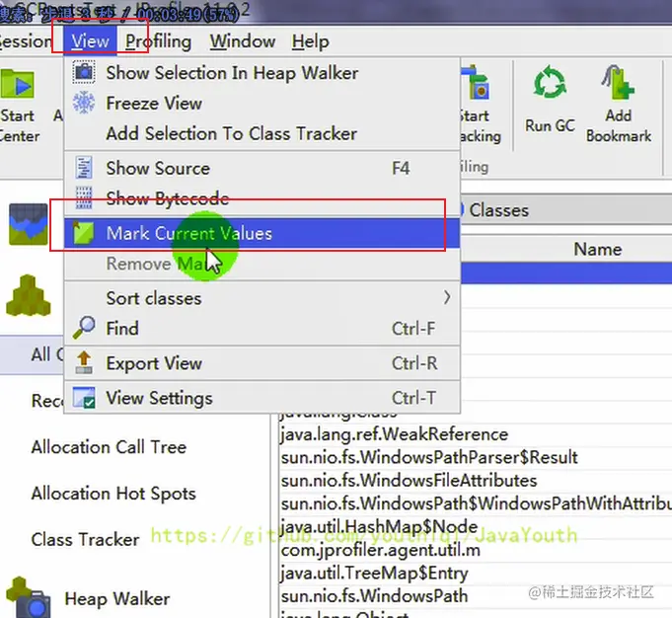Choose Mark Current Values
The width and height of the screenshot is (672, 618).
pos(261,233)
